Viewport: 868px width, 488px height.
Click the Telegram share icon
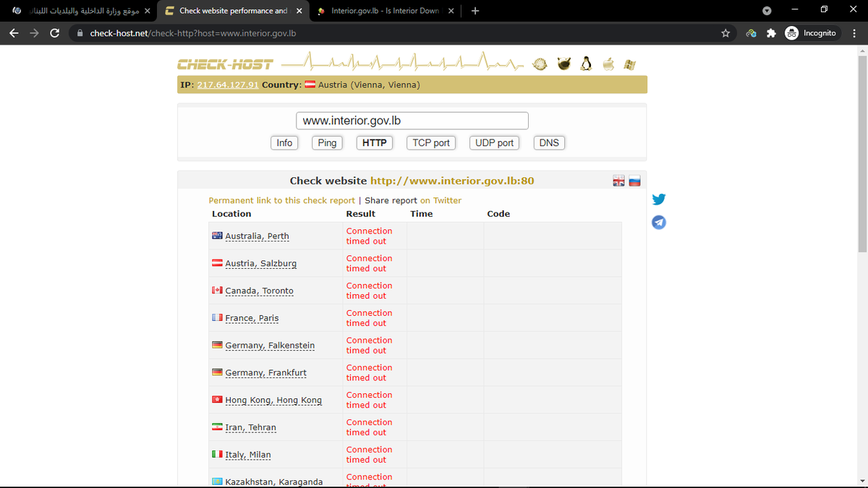pos(658,222)
